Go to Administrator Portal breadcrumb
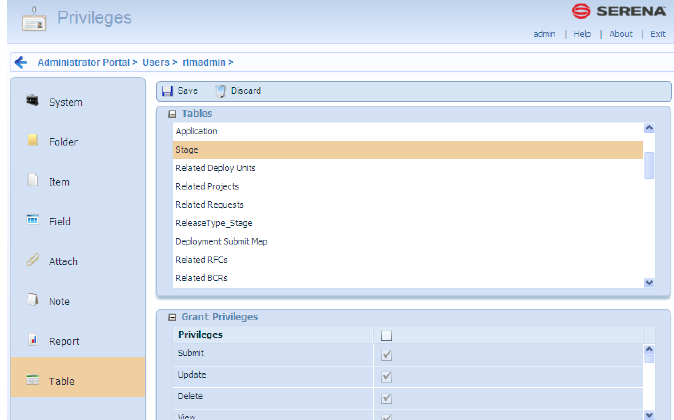This screenshot has height=420, width=674. 83,63
